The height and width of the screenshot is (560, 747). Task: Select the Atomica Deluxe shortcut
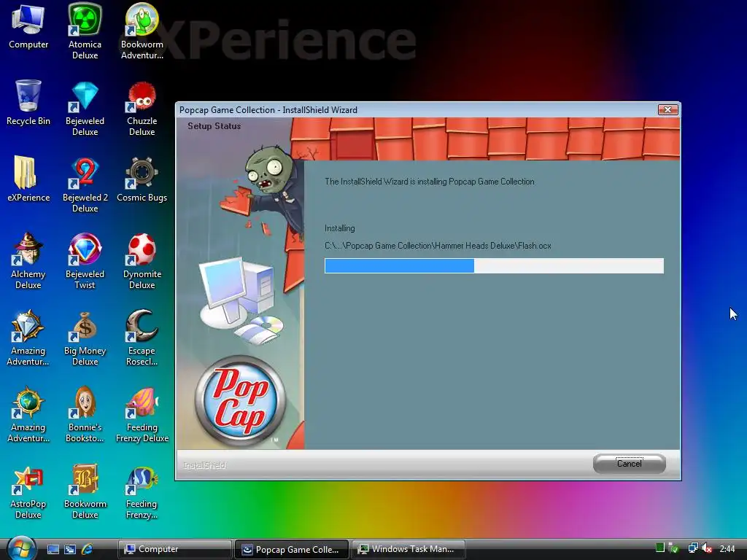point(85,31)
